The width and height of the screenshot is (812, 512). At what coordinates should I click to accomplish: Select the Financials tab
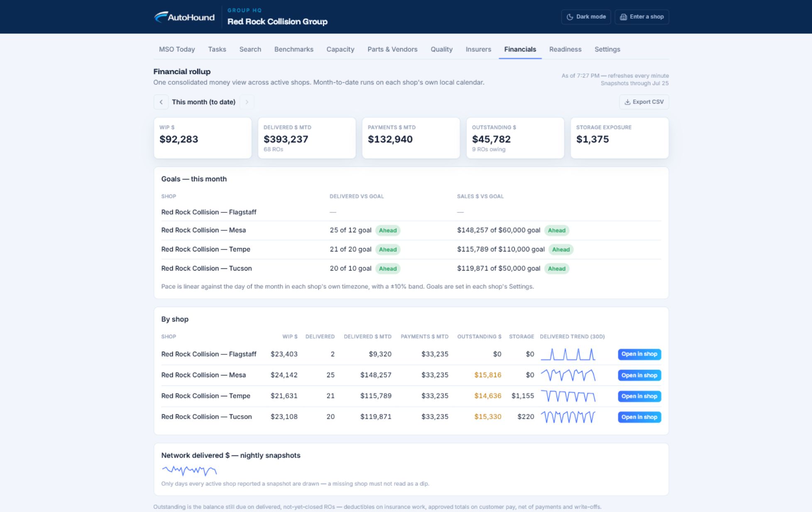point(520,49)
